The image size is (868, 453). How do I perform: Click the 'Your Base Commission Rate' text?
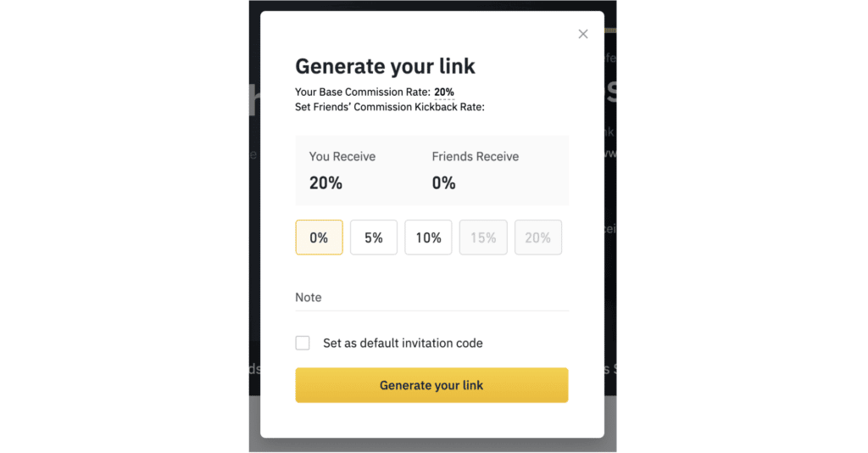(x=362, y=92)
